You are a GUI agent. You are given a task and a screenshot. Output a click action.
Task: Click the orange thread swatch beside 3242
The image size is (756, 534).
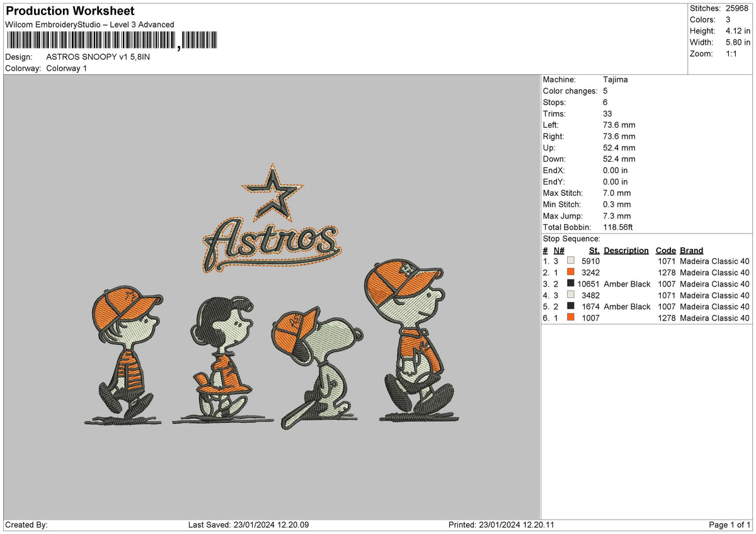tap(571, 272)
